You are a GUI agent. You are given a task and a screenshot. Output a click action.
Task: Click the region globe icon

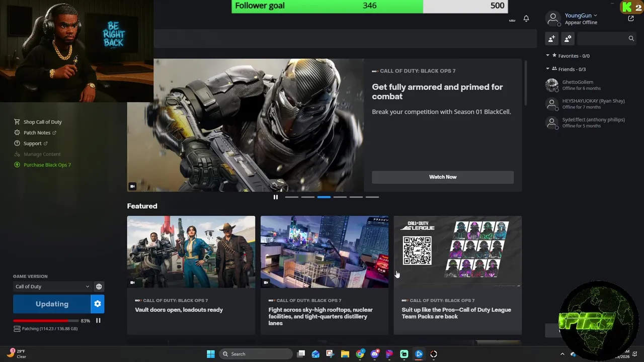99,287
